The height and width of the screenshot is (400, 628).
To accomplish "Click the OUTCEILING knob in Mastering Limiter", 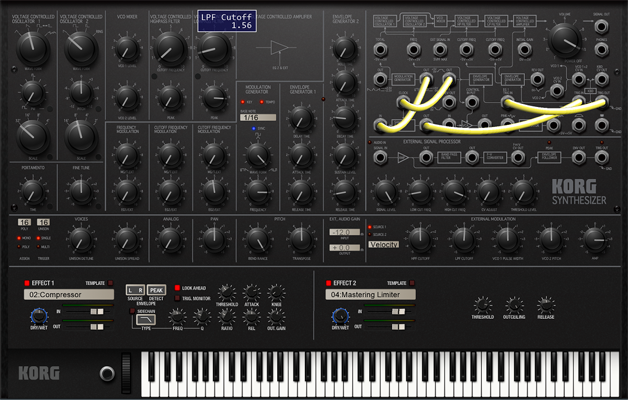I will [514, 306].
